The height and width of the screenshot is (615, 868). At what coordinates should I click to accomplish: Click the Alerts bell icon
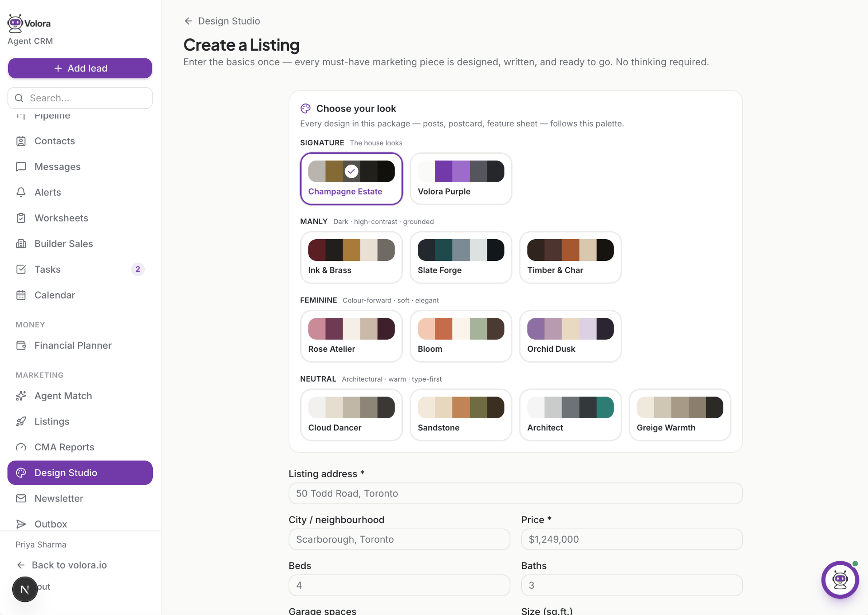click(21, 193)
